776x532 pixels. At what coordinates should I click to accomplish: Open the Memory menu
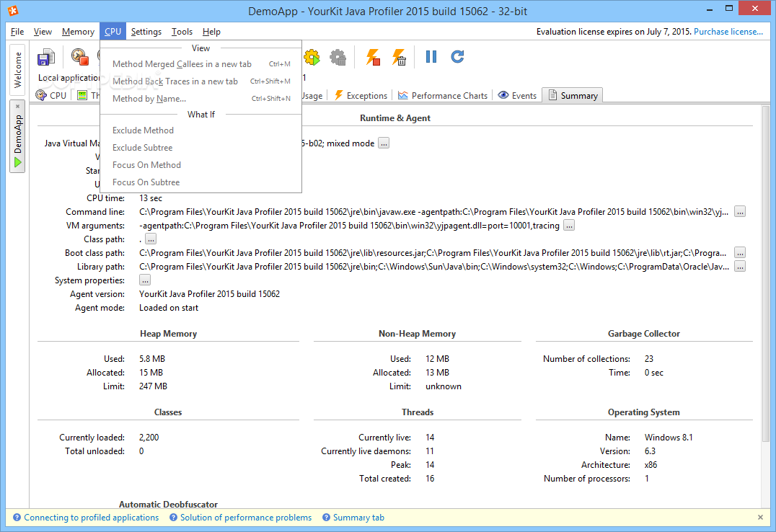78,32
